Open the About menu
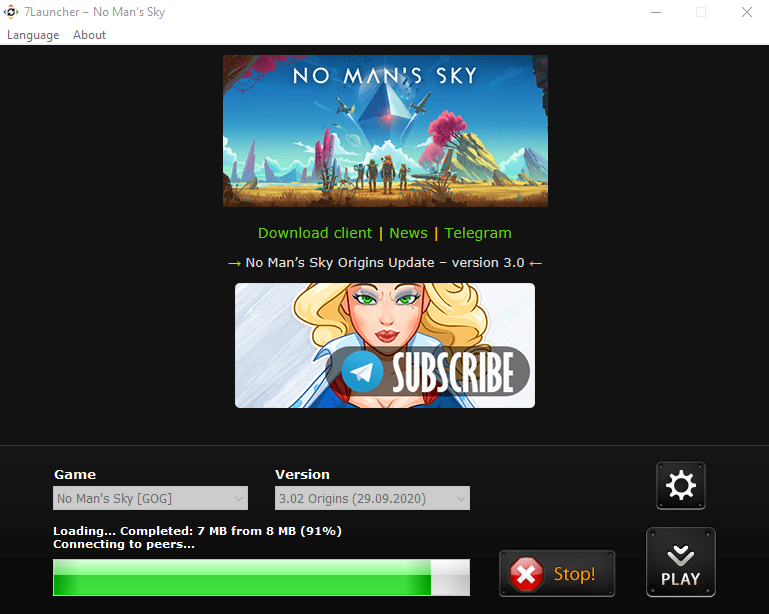The width and height of the screenshot is (769, 614). click(x=89, y=35)
